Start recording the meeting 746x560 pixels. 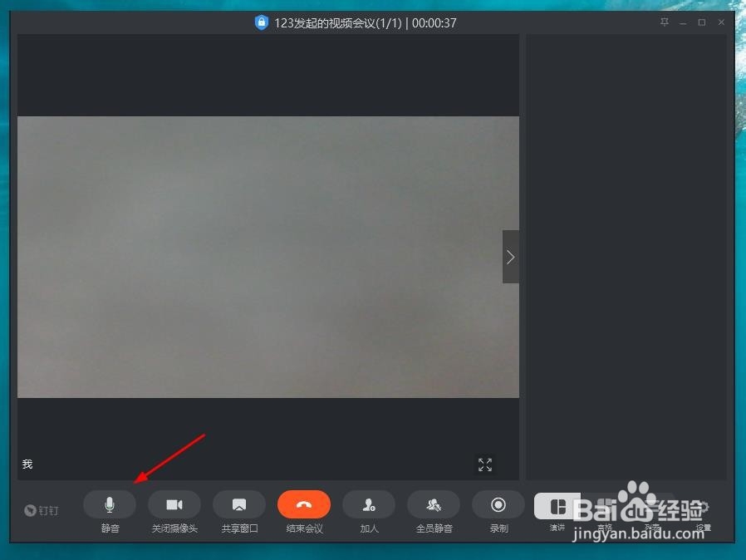tap(498, 504)
